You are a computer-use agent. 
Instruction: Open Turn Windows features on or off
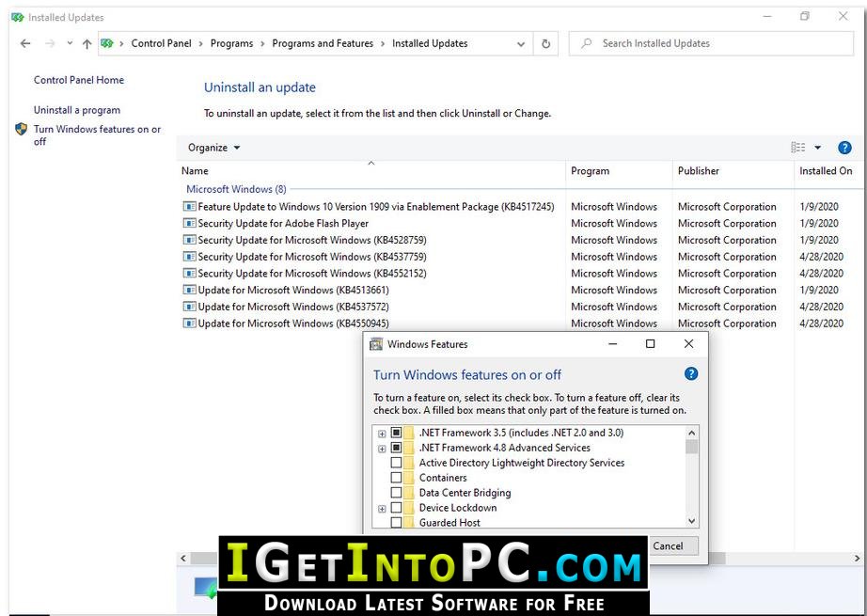[x=97, y=135]
